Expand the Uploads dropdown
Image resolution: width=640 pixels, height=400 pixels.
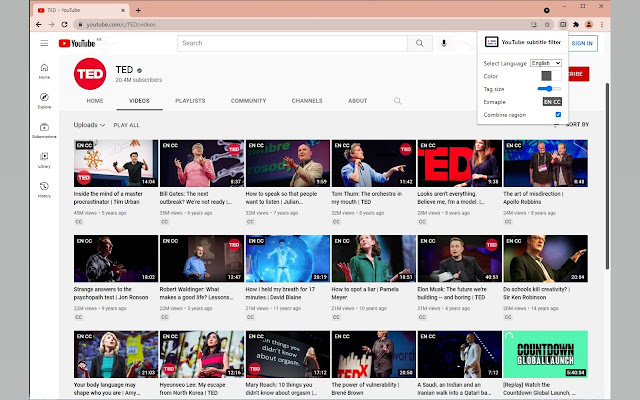[x=89, y=125]
